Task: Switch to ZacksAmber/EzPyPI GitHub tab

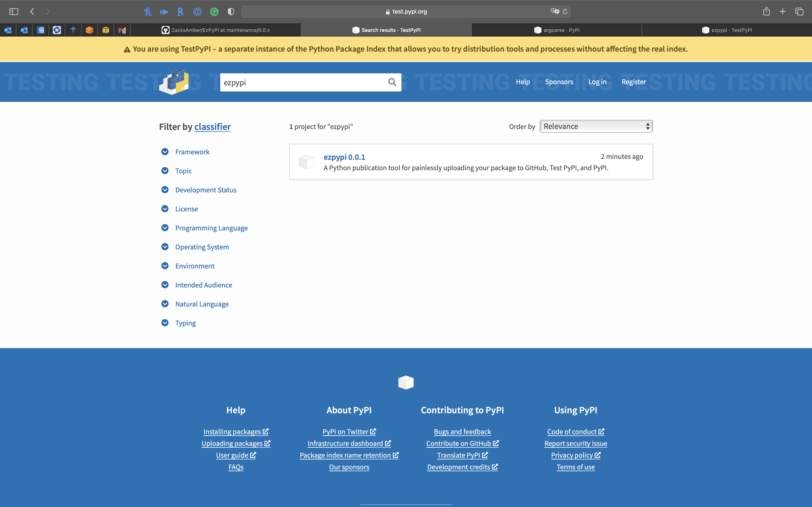Action: pos(216,30)
